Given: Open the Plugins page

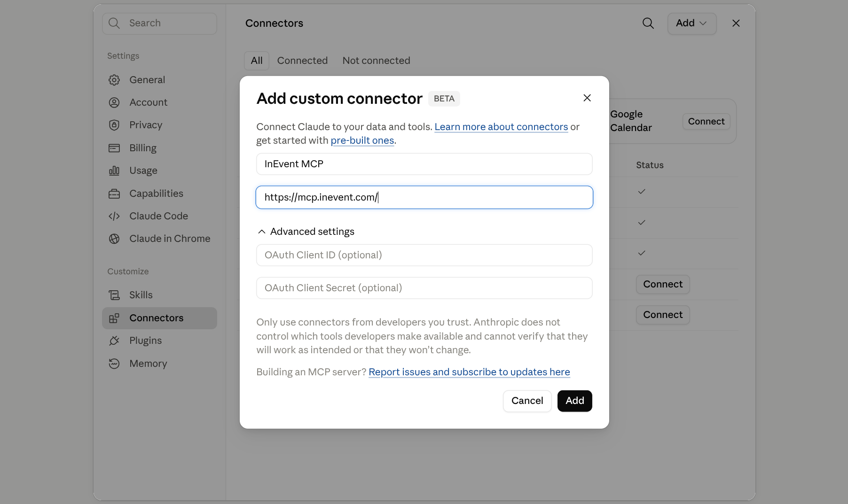Looking at the screenshot, I should tap(159, 341).
